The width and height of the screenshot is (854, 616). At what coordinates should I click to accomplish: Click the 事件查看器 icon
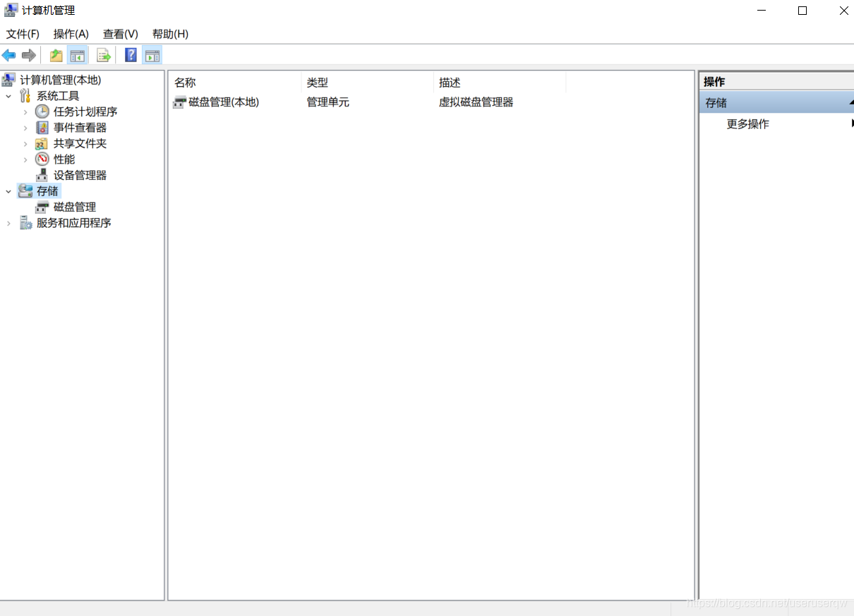(42, 128)
